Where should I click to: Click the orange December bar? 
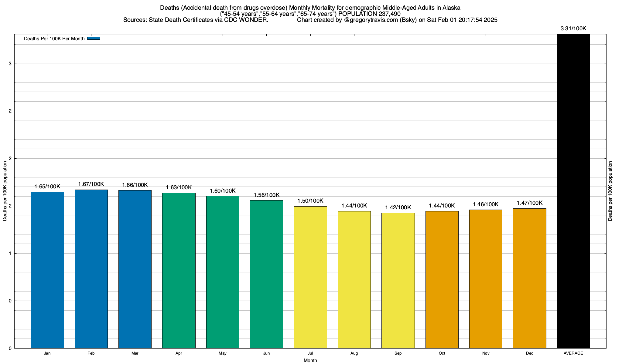(529, 278)
